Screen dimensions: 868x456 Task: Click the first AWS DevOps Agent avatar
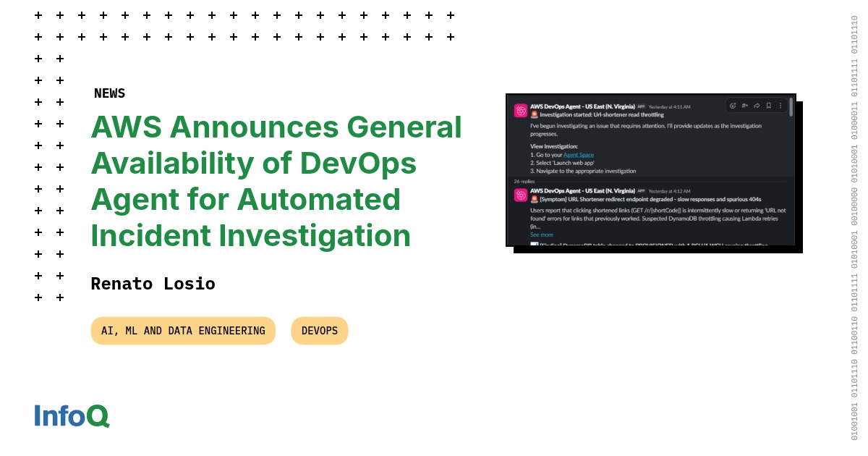(x=521, y=111)
